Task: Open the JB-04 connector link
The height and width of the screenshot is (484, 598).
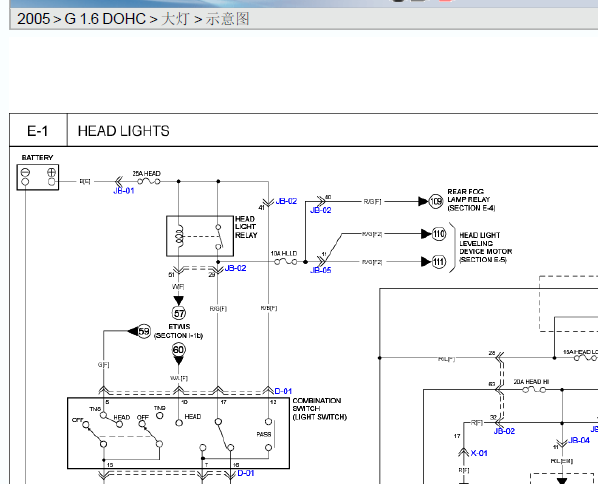Action: (x=579, y=440)
